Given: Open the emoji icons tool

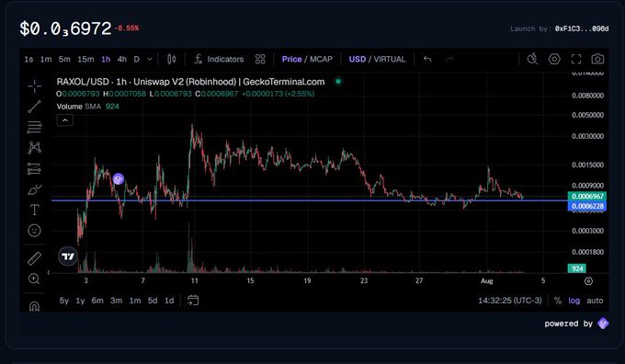Looking at the screenshot, I should tap(34, 231).
